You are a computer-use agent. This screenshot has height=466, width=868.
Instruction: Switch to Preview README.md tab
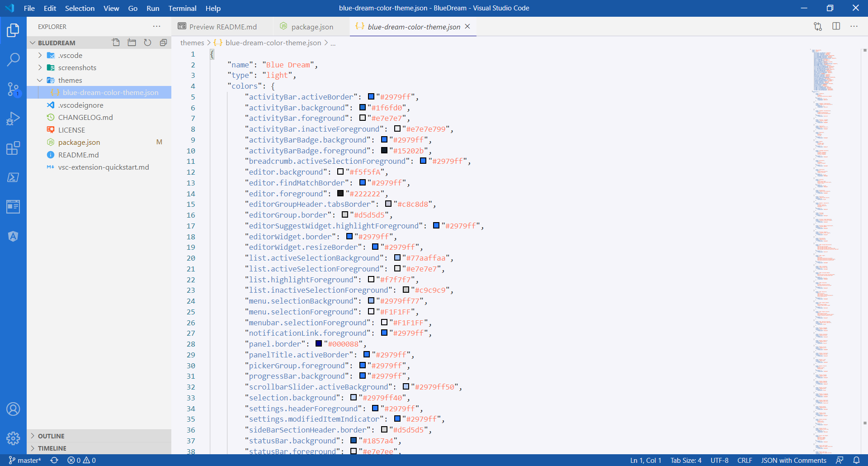tap(222, 27)
